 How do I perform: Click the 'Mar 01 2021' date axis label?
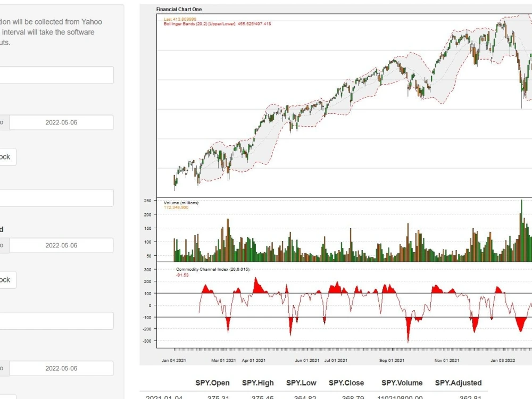[x=223, y=360]
